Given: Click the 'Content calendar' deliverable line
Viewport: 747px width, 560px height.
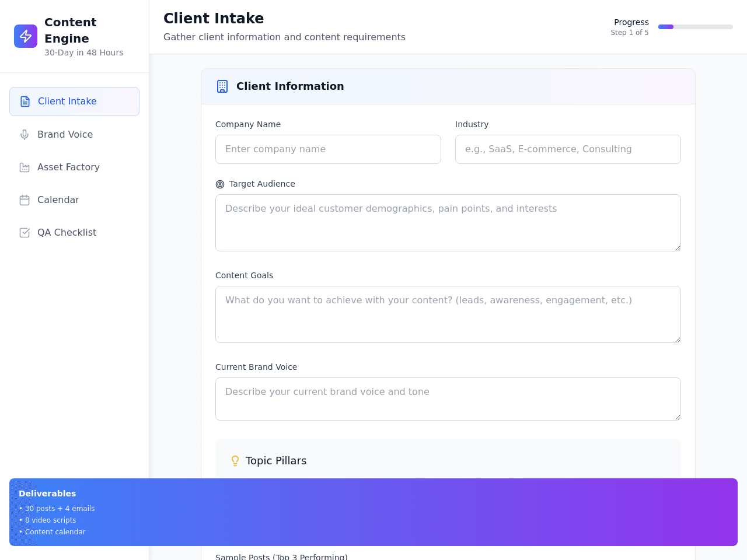Looking at the screenshot, I should point(52,532).
